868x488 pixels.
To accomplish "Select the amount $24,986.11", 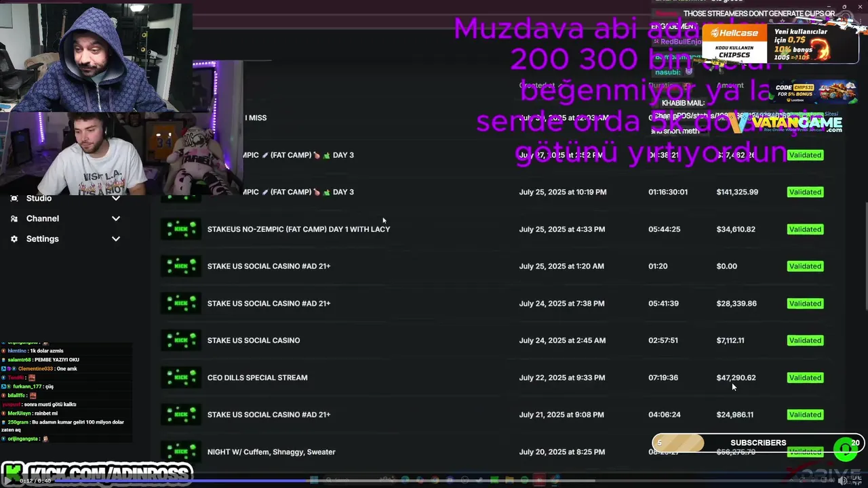I will (735, 414).
